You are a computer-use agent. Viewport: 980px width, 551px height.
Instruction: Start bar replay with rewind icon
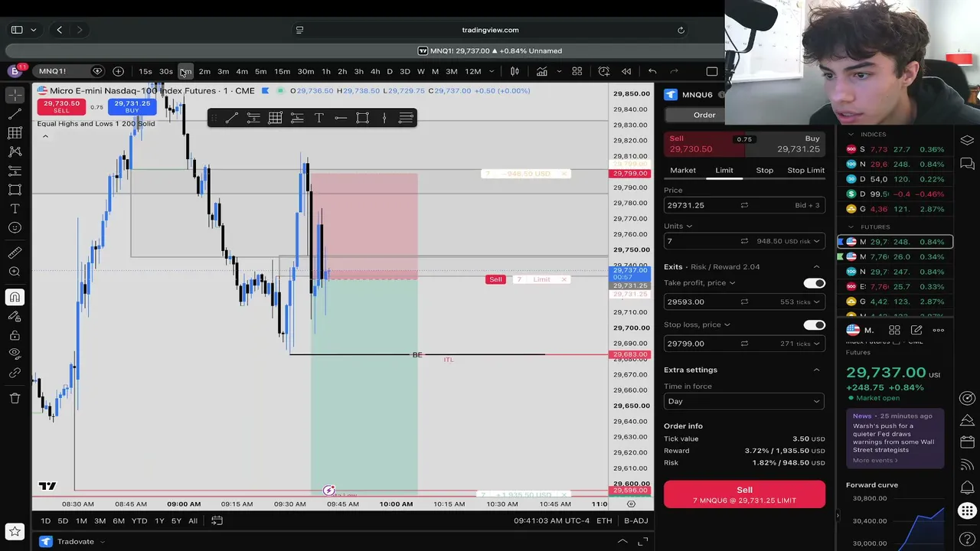tap(626, 71)
